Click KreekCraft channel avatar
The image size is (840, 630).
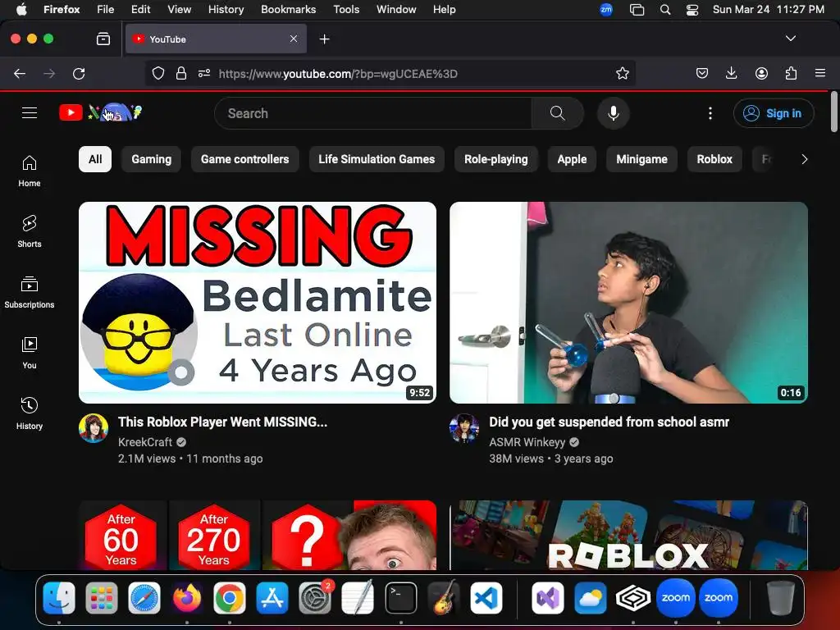point(94,428)
